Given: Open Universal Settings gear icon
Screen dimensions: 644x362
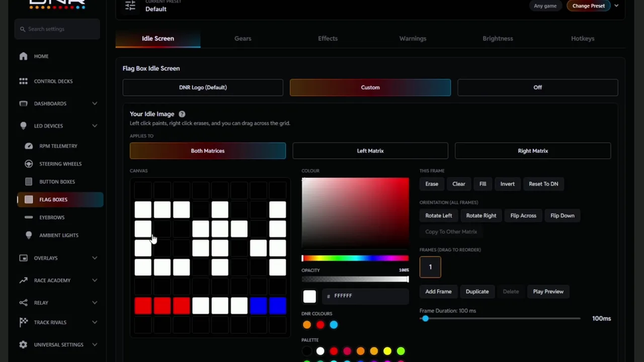Looking at the screenshot, I should (23, 345).
